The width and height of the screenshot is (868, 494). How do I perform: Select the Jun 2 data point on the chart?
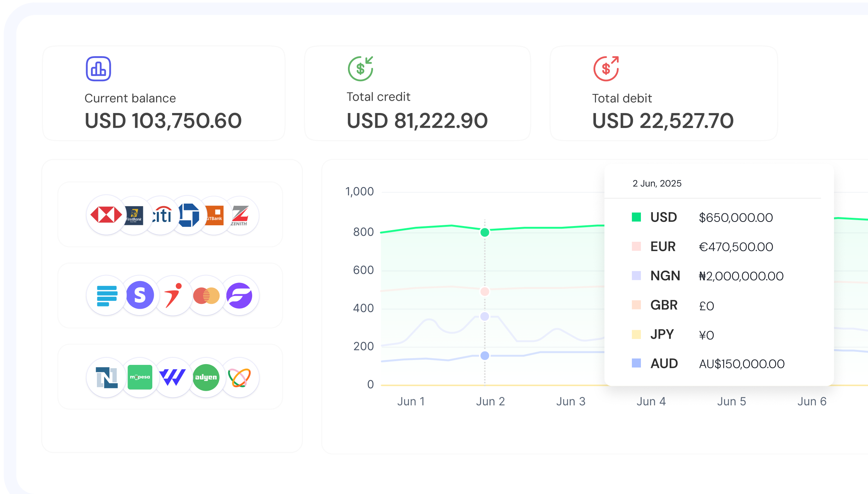(485, 232)
